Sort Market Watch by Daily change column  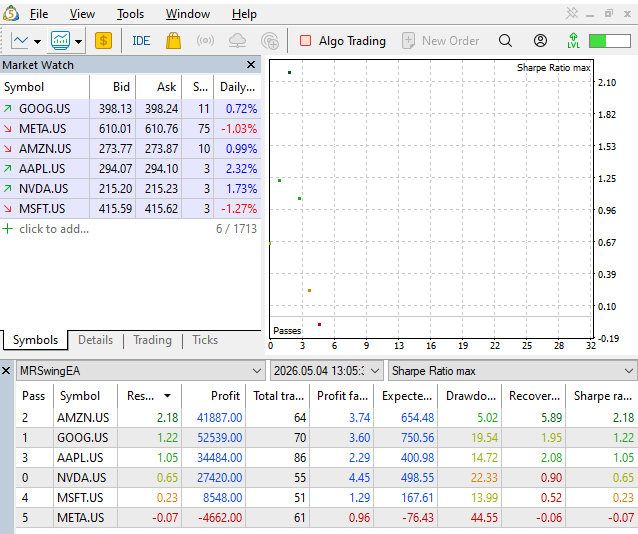click(238, 87)
